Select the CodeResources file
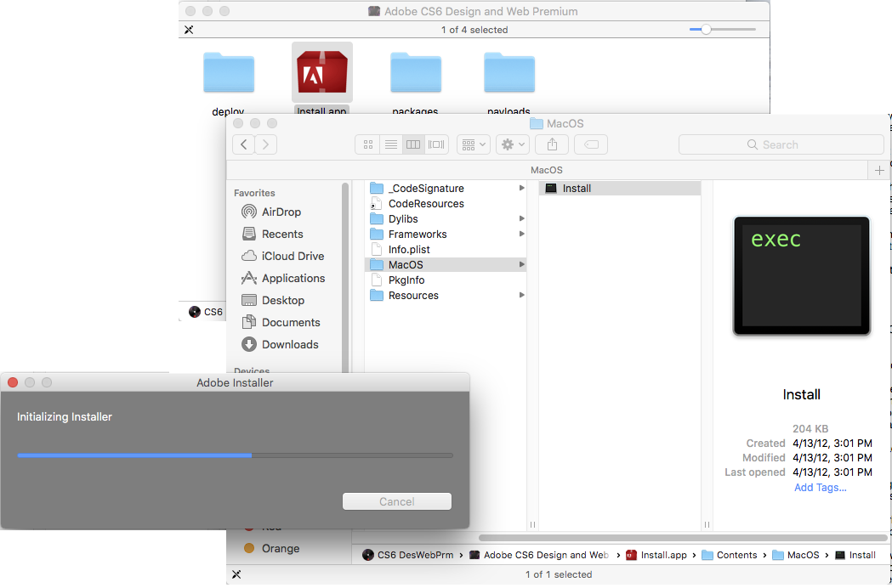This screenshot has height=588, width=892. coord(446,204)
